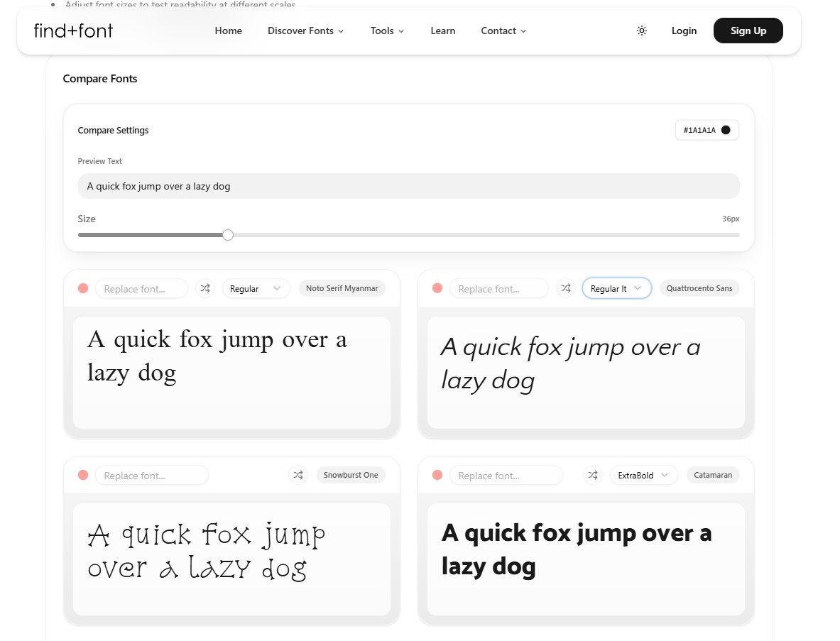Click the Quattrocento Sans font tag
Viewport: 840px width, 641px height.
coord(699,288)
